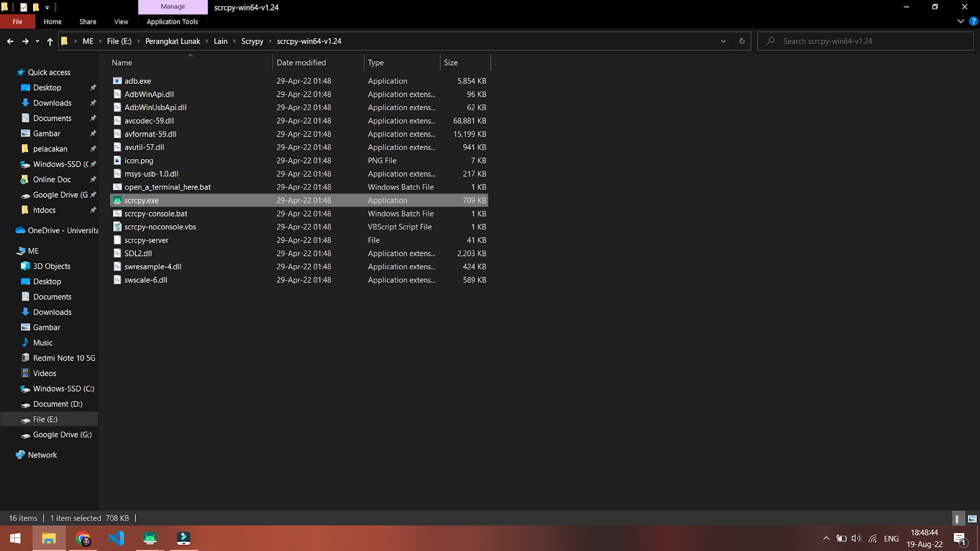Click the Manage contextual tab
The image size is (980, 551).
point(173,7)
